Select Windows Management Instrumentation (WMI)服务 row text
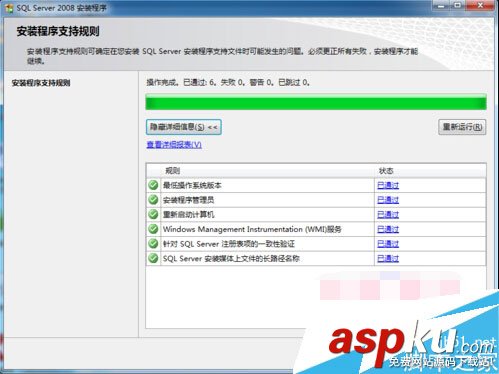Viewport: 499px width, 374px height. (x=252, y=229)
